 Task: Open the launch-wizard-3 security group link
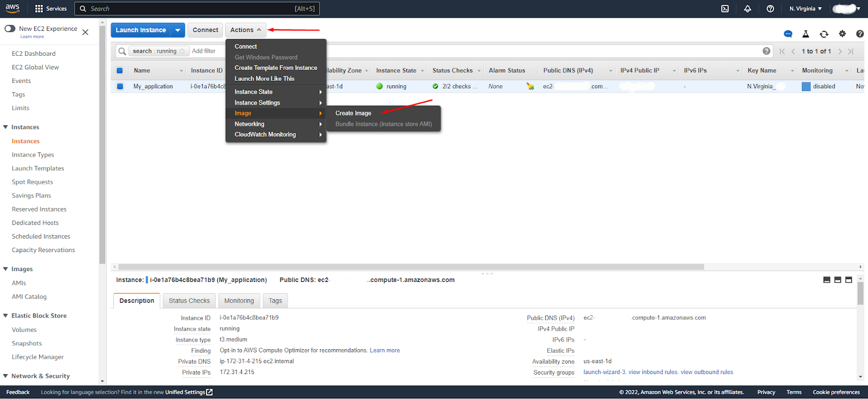tap(604, 372)
